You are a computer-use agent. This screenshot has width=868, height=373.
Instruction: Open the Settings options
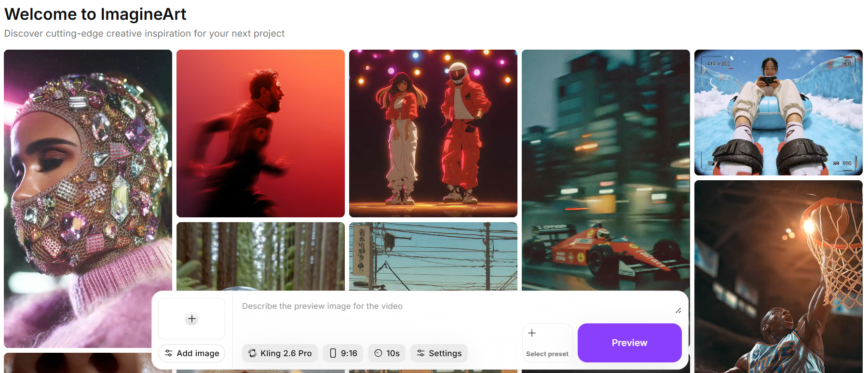pyautogui.click(x=439, y=353)
